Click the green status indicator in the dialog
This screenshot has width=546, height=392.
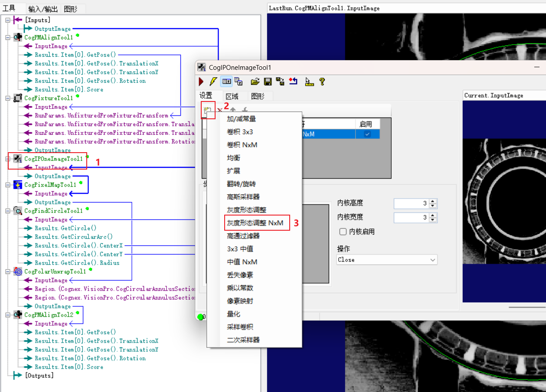click(200, 317)
